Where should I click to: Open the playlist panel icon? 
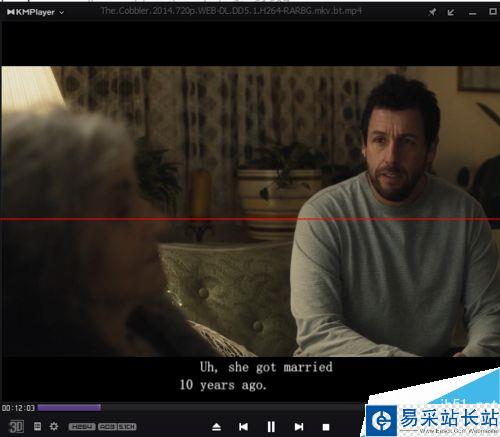click(x=38, y=426)
